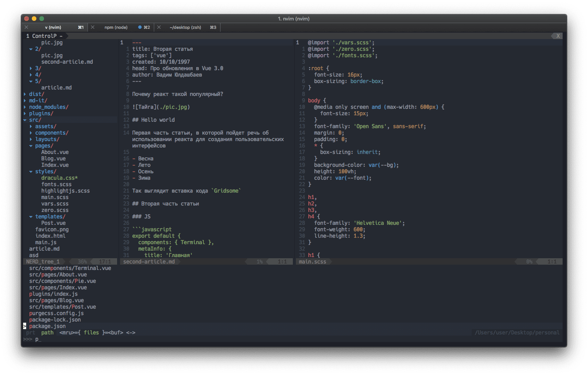Click the '![Тайга](./pic.jpg)' image line
Screen dimensions: 588x375
[x=161, y=107]
